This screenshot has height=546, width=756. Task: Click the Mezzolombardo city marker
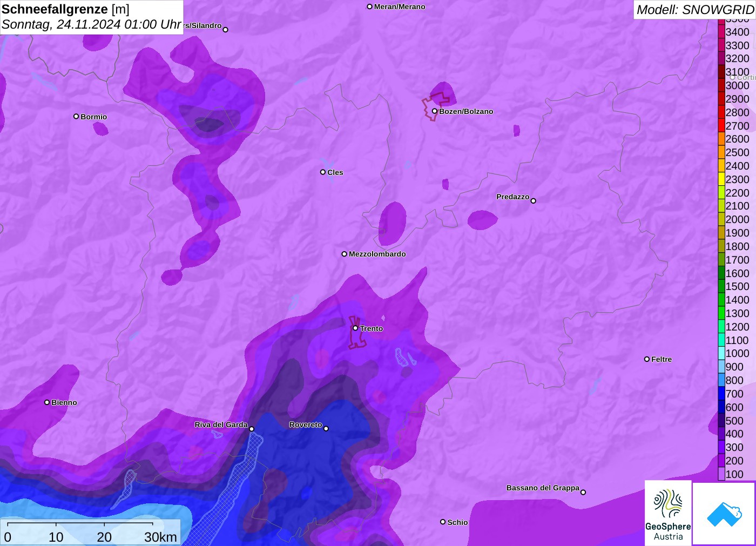[345, 254]
